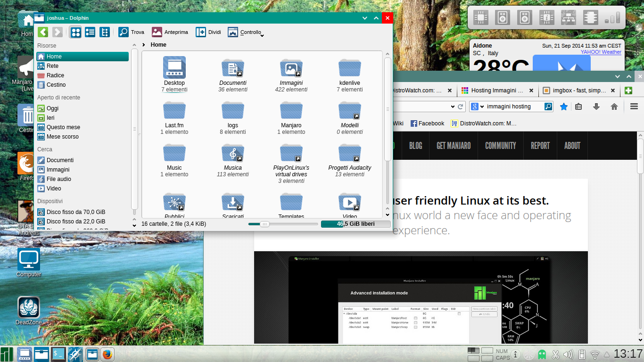Expand the breadcrumb arrow before Home

click(144, 45)
